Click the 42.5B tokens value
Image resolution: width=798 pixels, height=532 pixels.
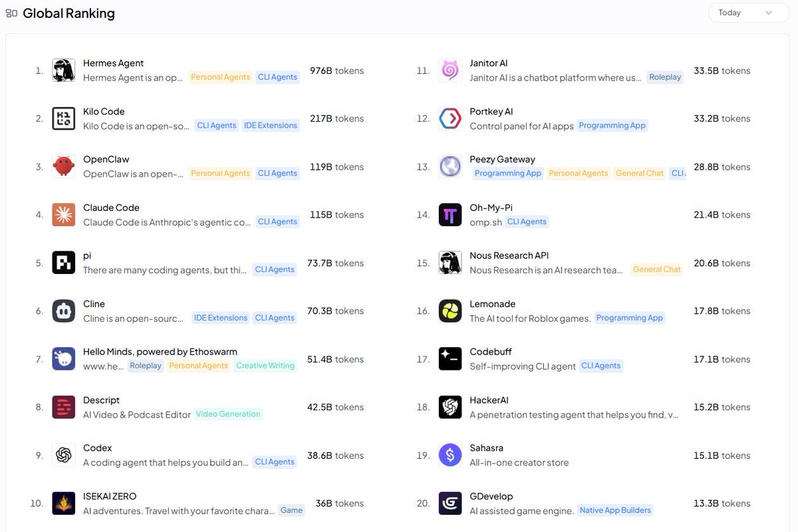click(x=335, y=407)
